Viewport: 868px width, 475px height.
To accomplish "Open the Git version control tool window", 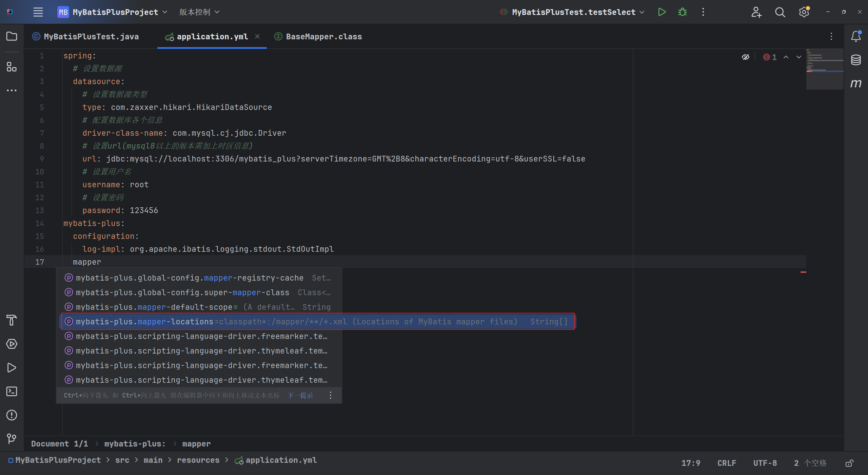I will point(12,439).
